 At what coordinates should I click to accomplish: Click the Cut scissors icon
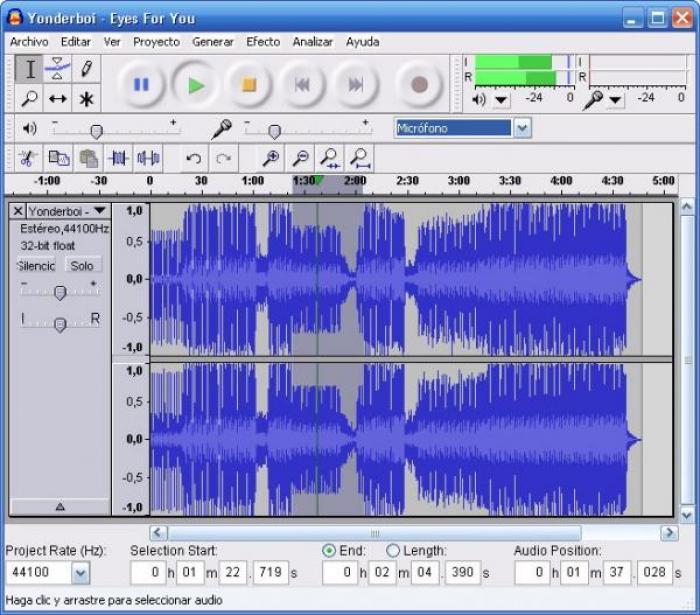(27, 158)
